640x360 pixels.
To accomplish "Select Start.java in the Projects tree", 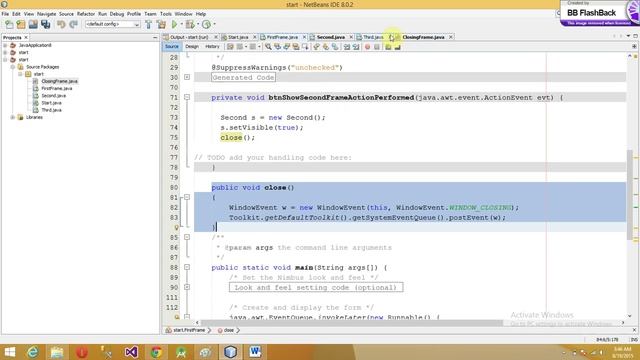I will [x=51, y=103].
